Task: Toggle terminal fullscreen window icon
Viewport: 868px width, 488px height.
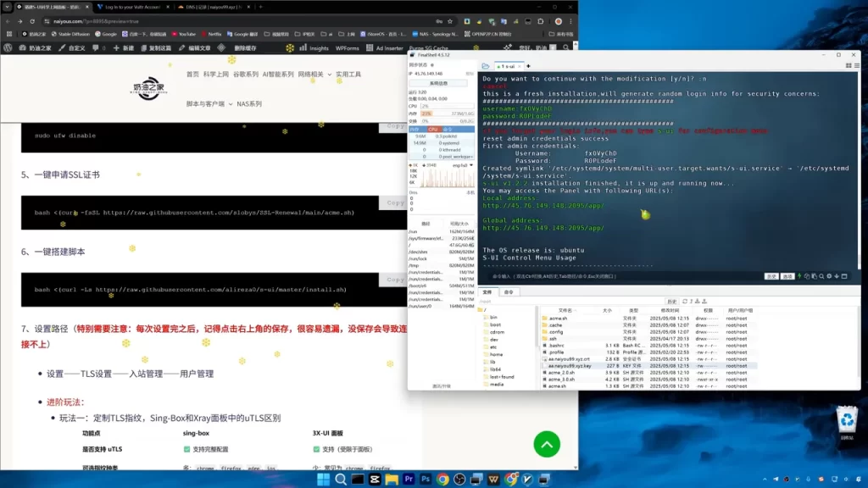Action: 844,276
